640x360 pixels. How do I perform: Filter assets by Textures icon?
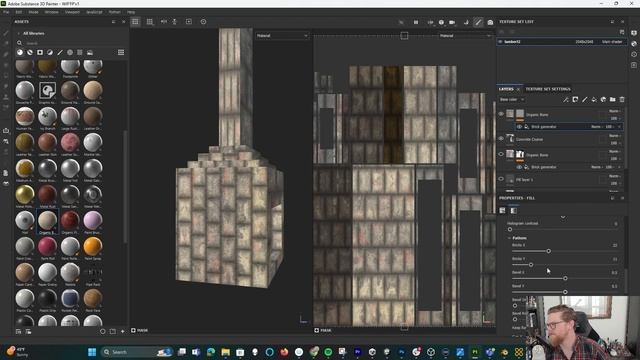point(80,52)
